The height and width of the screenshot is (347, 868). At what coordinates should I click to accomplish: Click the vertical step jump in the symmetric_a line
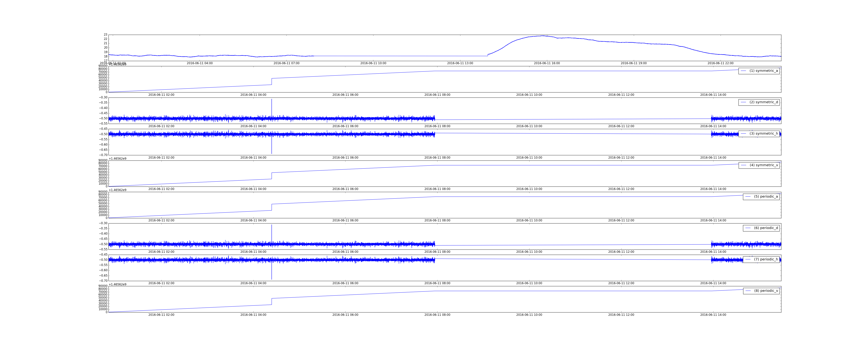click(272, 82)
